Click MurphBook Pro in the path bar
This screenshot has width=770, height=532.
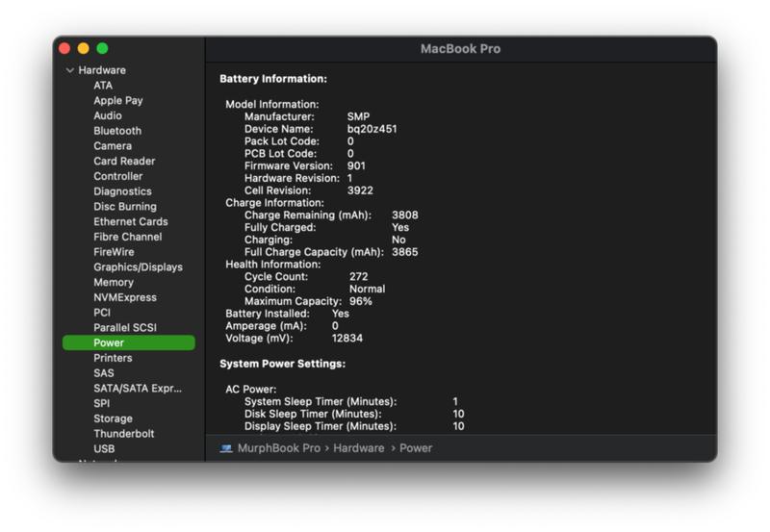pos(279,448)
